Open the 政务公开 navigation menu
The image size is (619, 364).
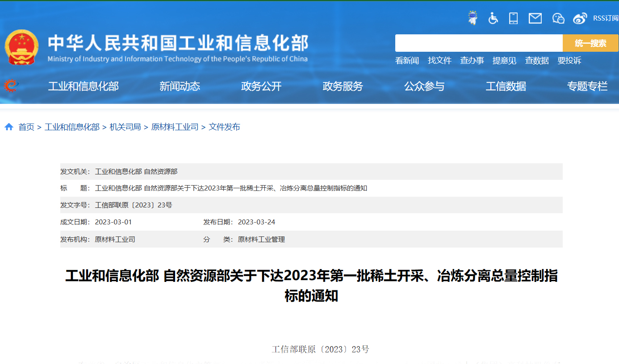point(261,87)
